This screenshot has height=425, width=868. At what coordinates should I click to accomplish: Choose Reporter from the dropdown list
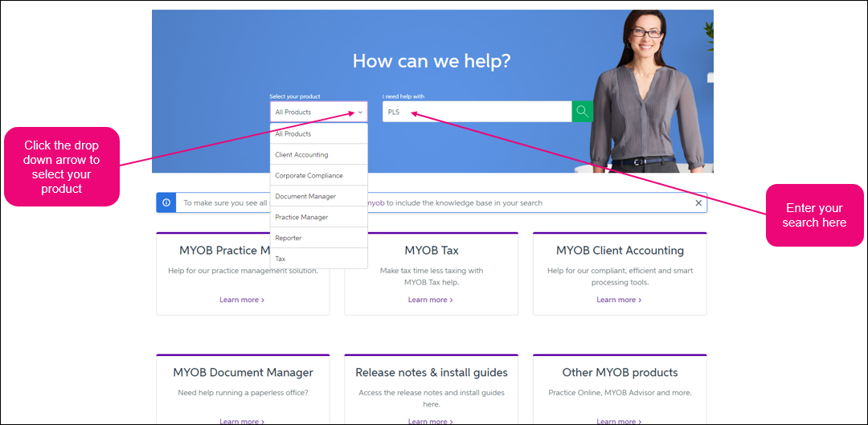[318, 237]
